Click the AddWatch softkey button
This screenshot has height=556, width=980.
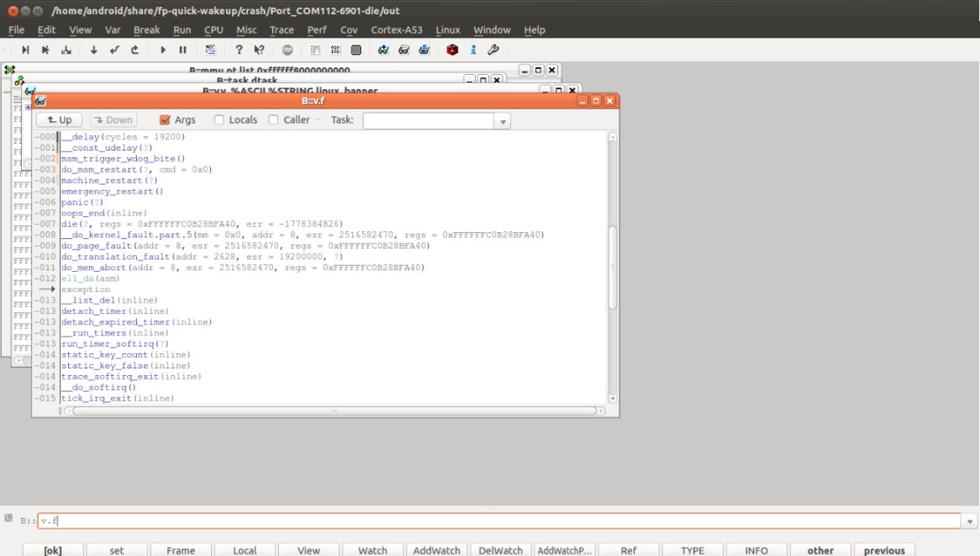click(436, 550)
